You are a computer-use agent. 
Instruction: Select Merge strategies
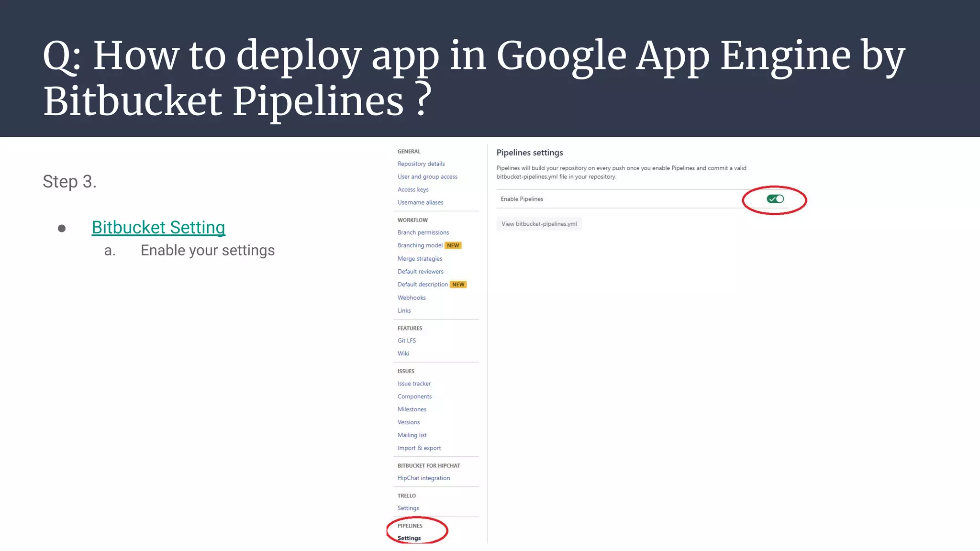click(x=420, y=259)
